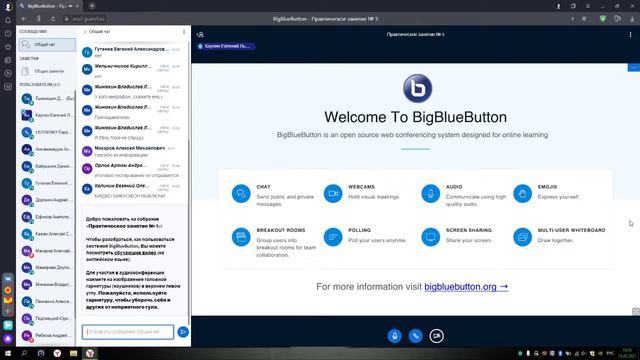Select Общий чат in messages list
The height and width of the screenshot is (360, 640).
(47, 44)
